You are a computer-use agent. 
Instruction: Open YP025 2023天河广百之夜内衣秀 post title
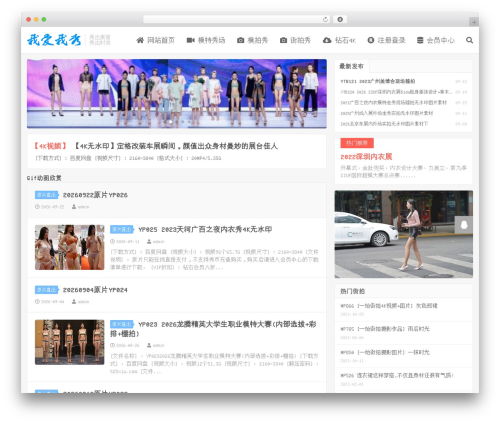(x=205, y=229)
